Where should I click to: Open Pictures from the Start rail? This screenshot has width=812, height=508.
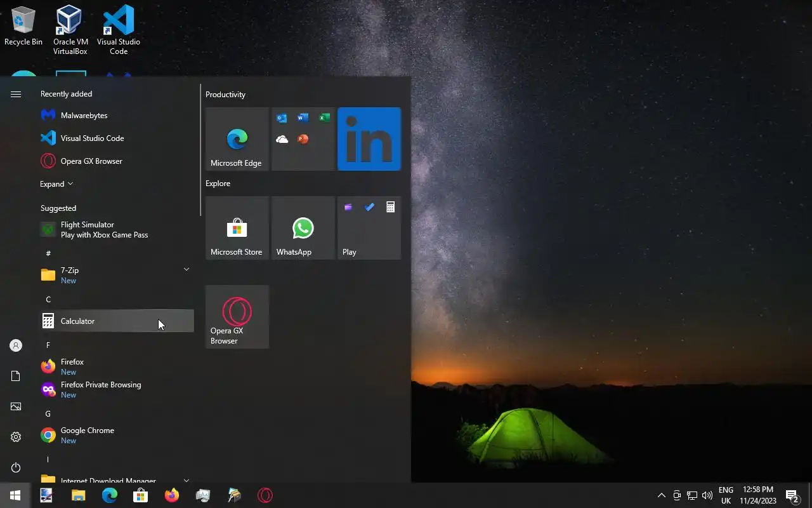coord(16,406)
